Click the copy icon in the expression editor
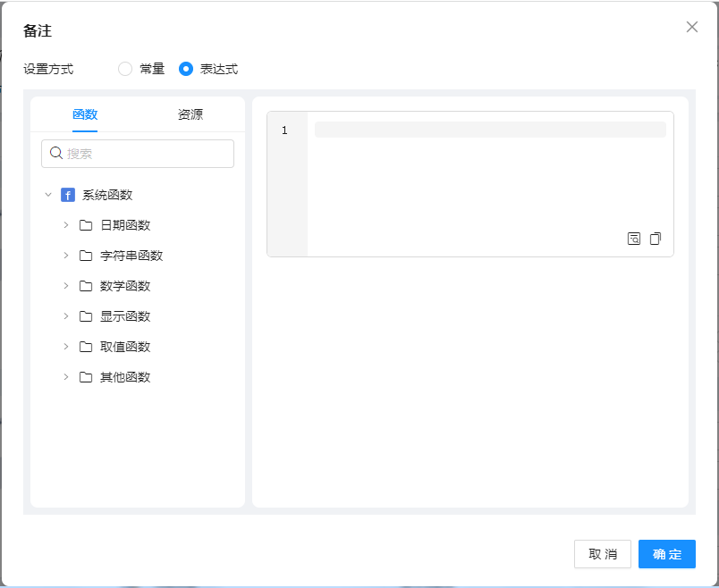This screenshot has height=588, width=719. (x=656, y=239)
